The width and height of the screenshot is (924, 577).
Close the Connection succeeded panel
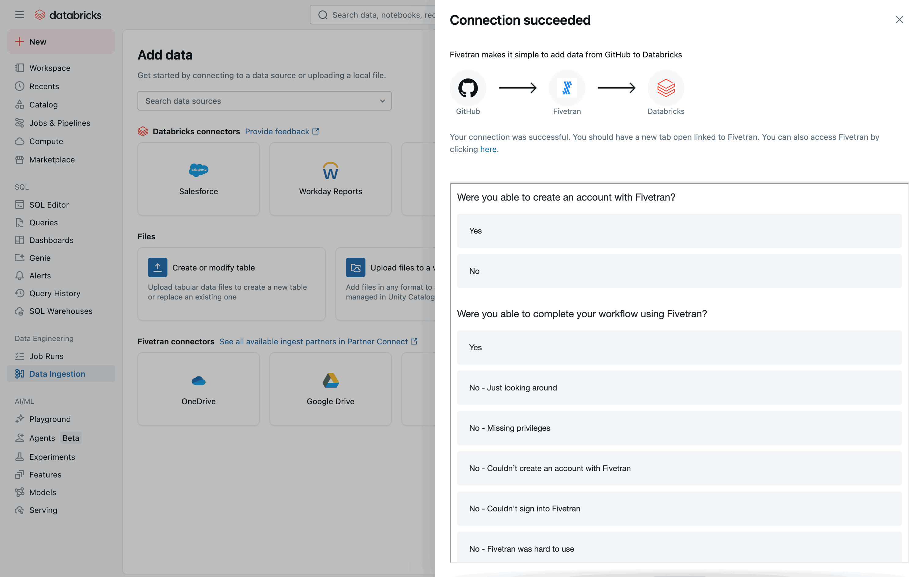click(x=899, y=20)
